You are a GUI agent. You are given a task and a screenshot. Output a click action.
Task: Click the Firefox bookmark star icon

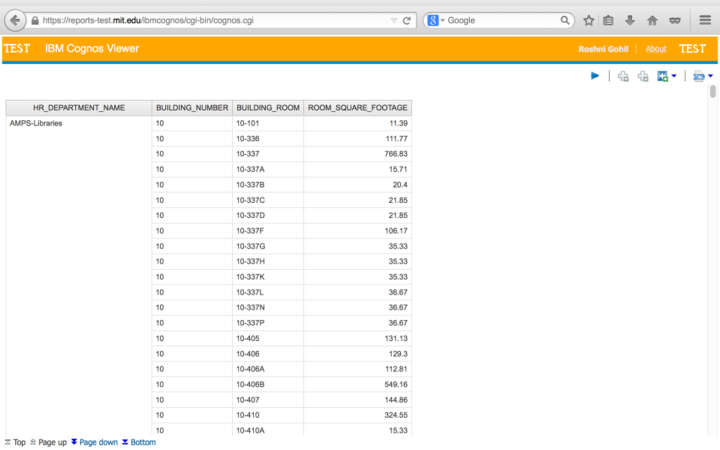coord(589,20)
